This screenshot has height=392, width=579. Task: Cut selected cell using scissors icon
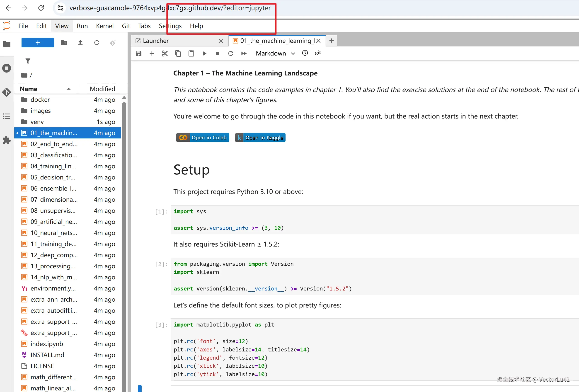tap(165, 53)
